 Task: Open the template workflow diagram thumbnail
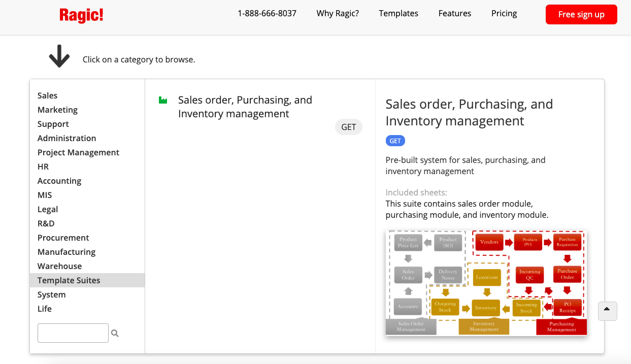click(x=486, y=283)
